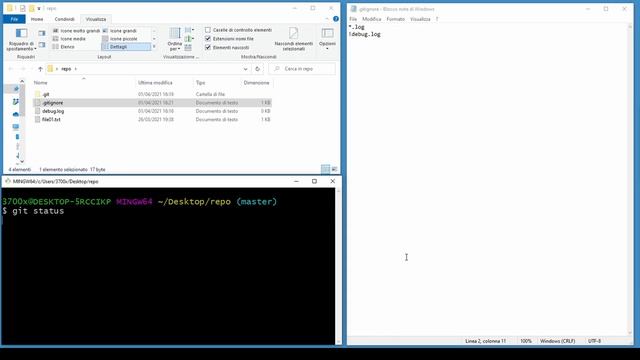The image size is (640, 360).
Task: Open Notepad File menu
Action: (x=353, y=19)
